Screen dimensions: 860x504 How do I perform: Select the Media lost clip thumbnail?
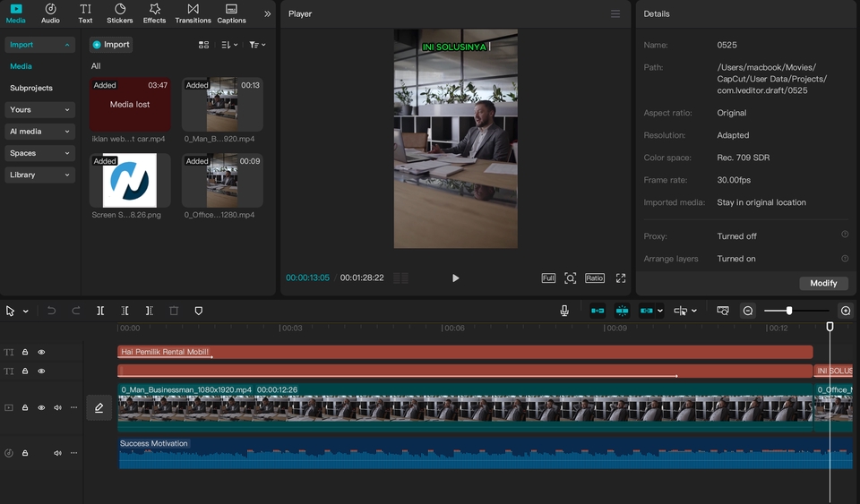pos(130,104)
